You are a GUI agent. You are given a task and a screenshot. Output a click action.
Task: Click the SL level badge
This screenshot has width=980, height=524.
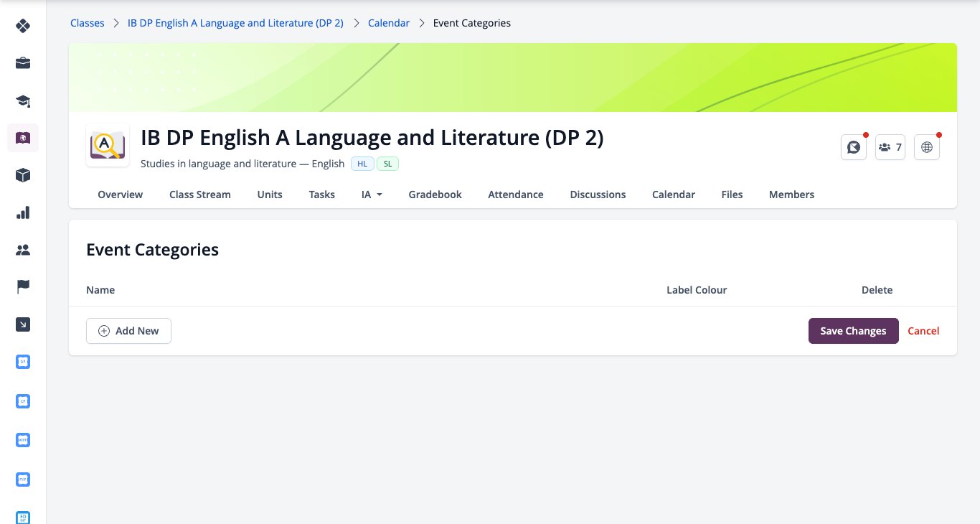point(387,164)
